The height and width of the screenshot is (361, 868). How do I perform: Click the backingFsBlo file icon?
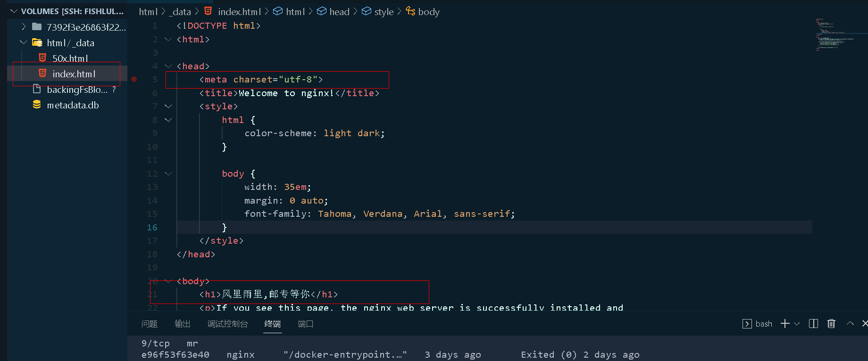point(37,90)
